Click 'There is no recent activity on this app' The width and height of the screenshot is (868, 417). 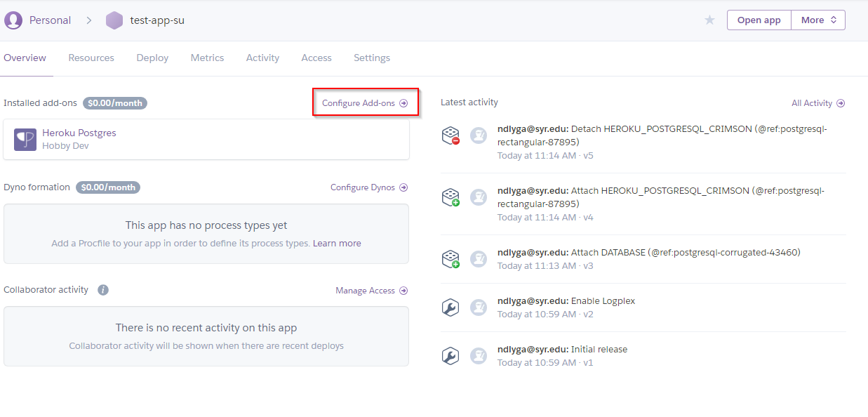pos(206,328)
